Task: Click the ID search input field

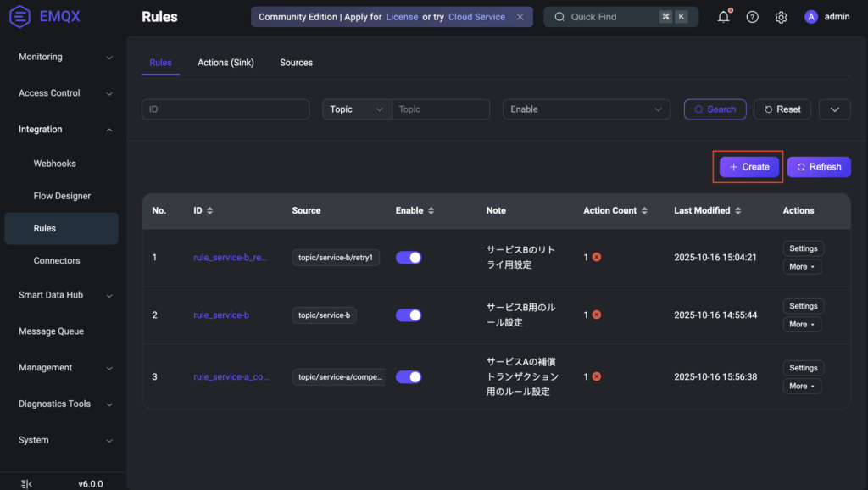Action: (x=225, y=109)
